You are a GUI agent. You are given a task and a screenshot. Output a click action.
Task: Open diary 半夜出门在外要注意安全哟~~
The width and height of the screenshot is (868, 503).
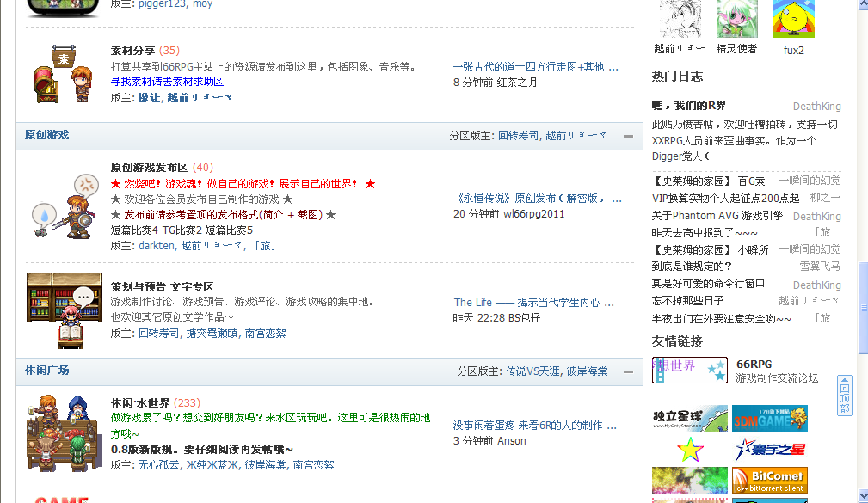coord(721,318)
